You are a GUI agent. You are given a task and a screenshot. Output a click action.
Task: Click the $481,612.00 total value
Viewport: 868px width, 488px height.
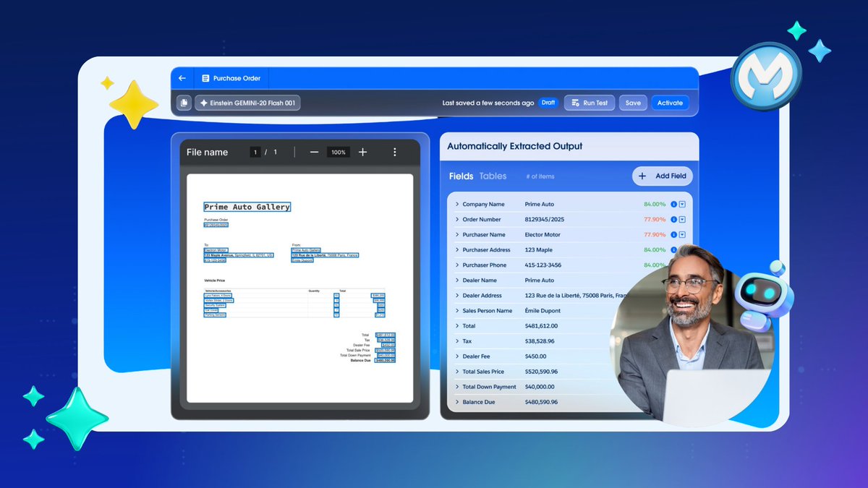click(541, 325)
